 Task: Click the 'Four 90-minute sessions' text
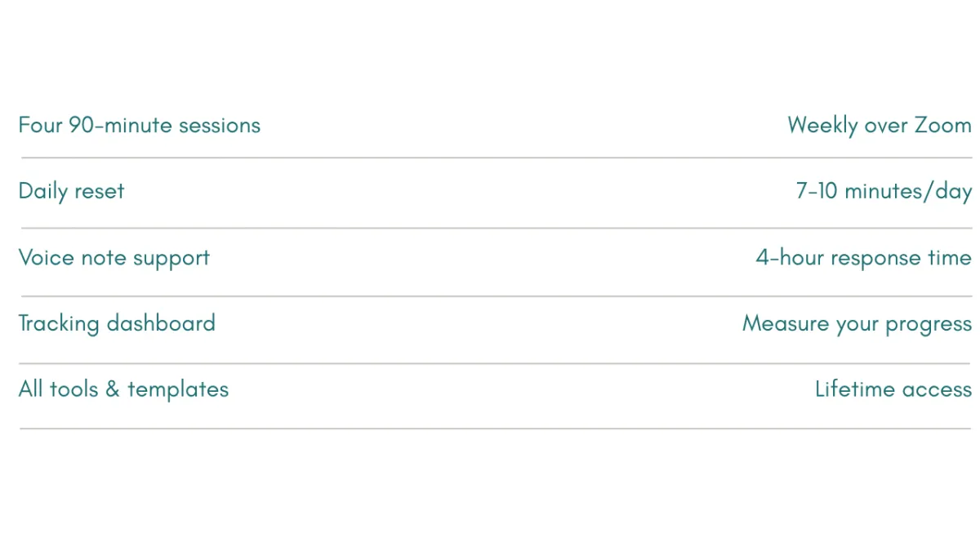140,125
